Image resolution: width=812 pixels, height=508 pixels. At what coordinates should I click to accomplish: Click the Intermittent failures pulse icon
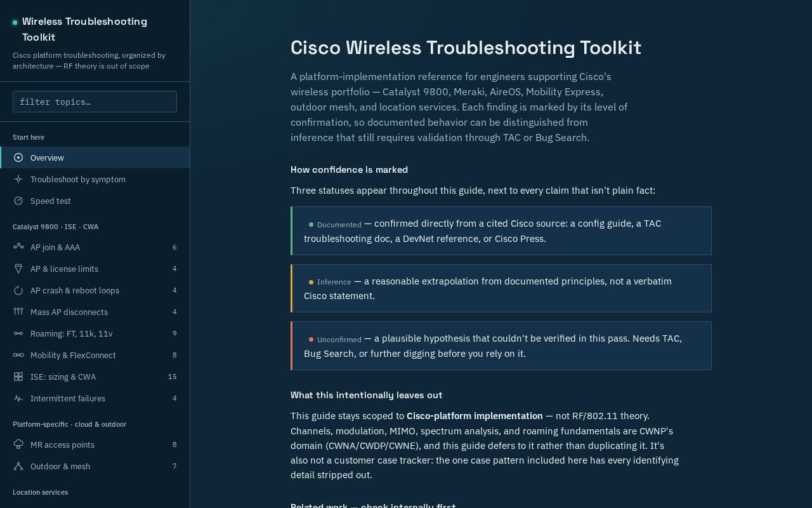[x=18, y=398]
